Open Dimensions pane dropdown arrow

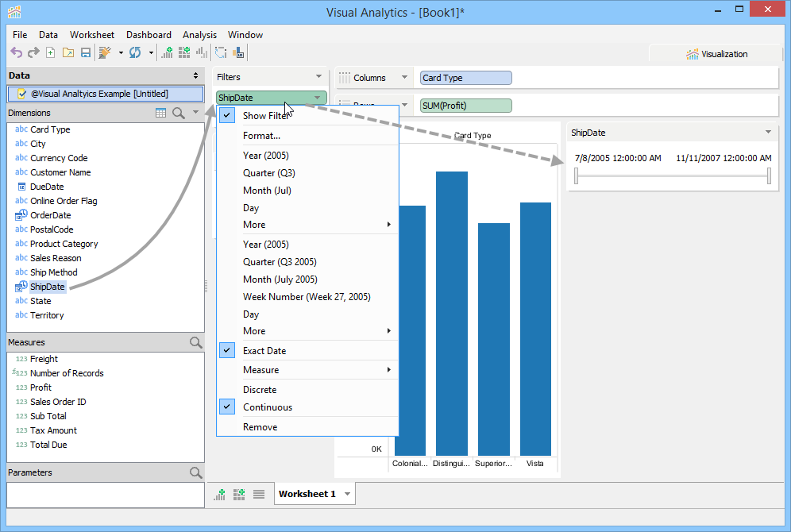tap(195, 113)
